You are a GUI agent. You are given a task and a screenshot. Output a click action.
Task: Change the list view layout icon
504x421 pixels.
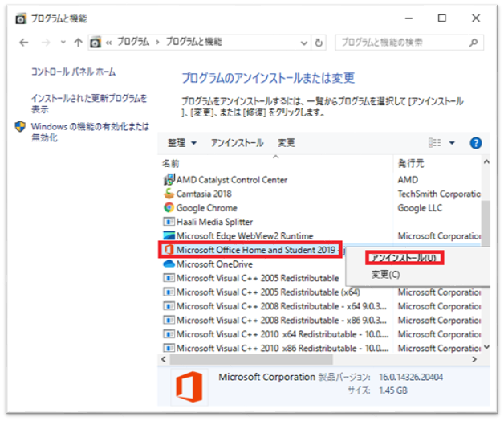(x=434, y=142)
